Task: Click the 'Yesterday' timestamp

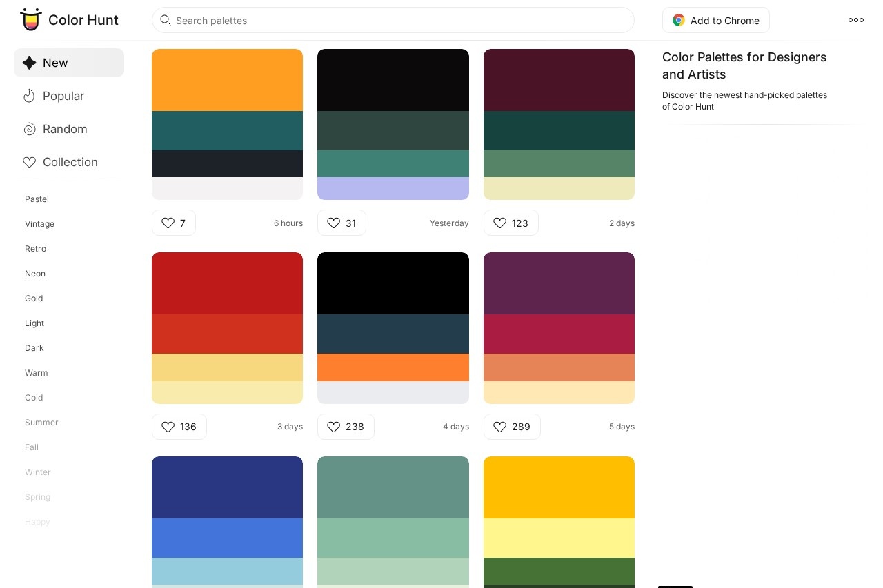Action: pos(449,223)
